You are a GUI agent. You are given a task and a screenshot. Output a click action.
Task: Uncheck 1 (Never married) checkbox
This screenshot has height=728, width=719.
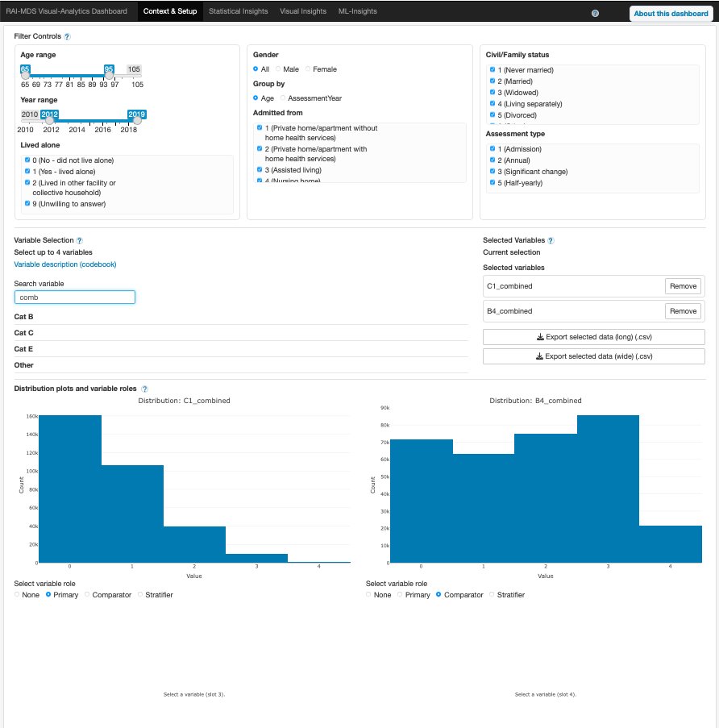coord(492,69)
